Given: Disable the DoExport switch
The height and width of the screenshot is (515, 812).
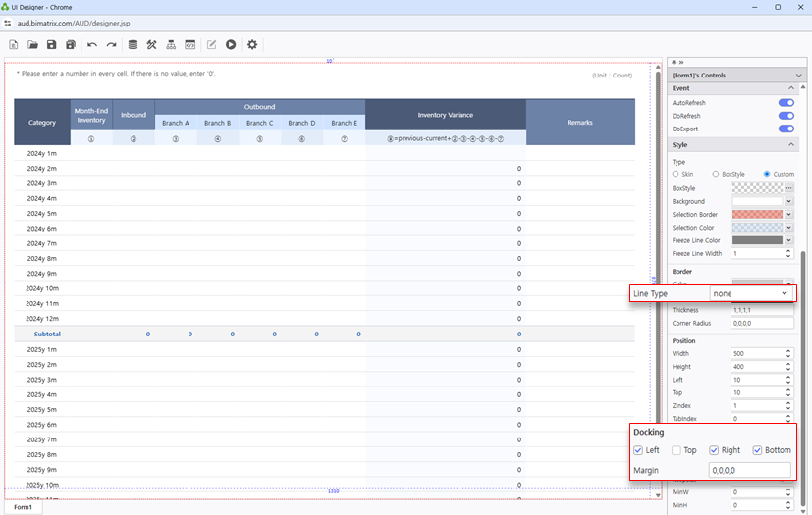Looking at the screenshot, I should 785,129.
